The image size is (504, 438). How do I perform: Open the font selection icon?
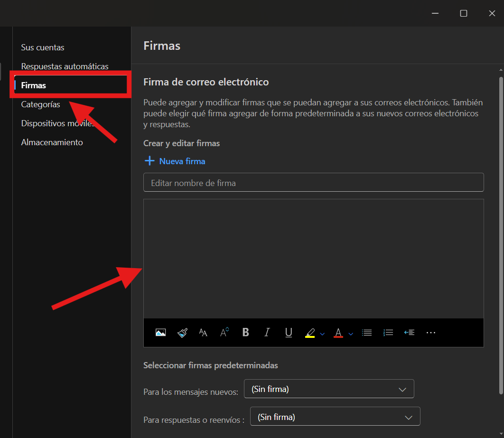[x=203, y=333]
